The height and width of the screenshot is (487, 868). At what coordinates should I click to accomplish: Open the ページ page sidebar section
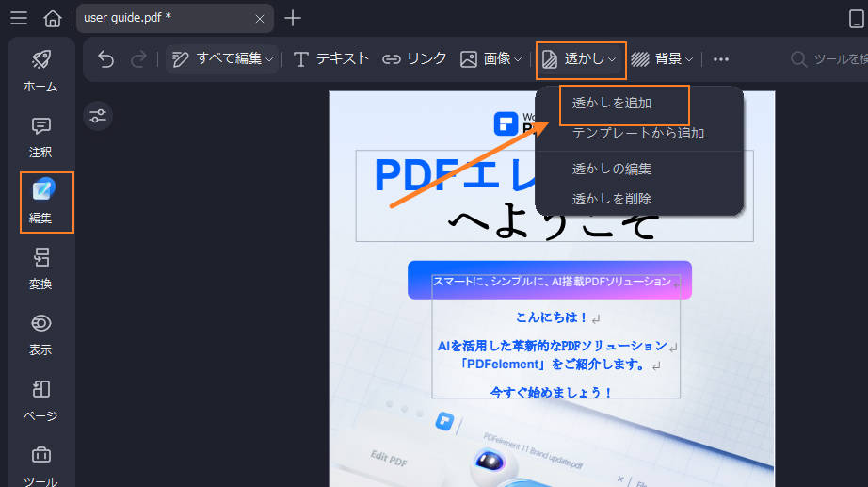click(41, 400)
